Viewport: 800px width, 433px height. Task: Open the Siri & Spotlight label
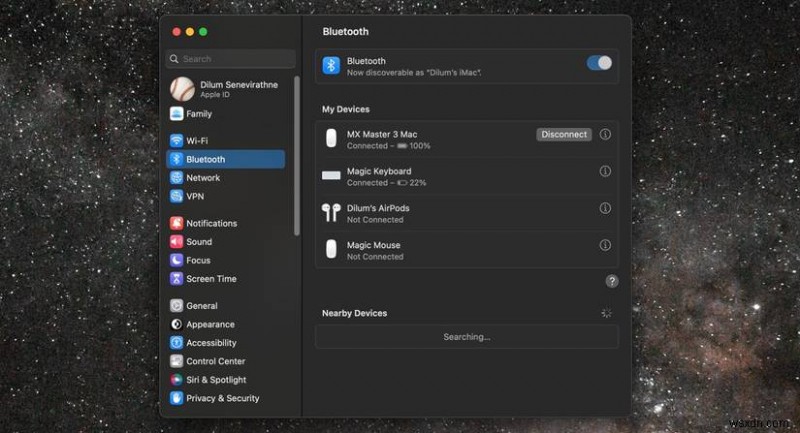(x=216, y=379)
